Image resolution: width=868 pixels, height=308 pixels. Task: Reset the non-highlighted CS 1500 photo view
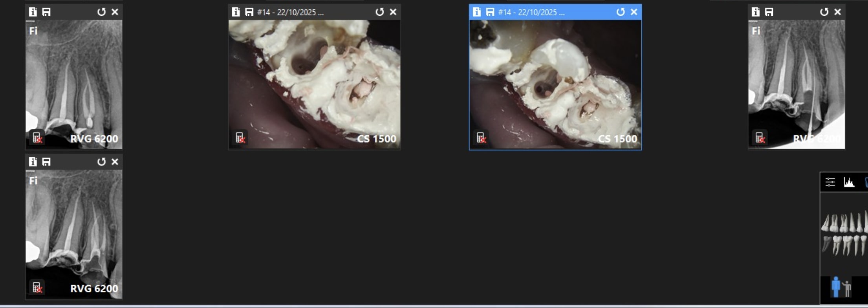pos(379,12)
